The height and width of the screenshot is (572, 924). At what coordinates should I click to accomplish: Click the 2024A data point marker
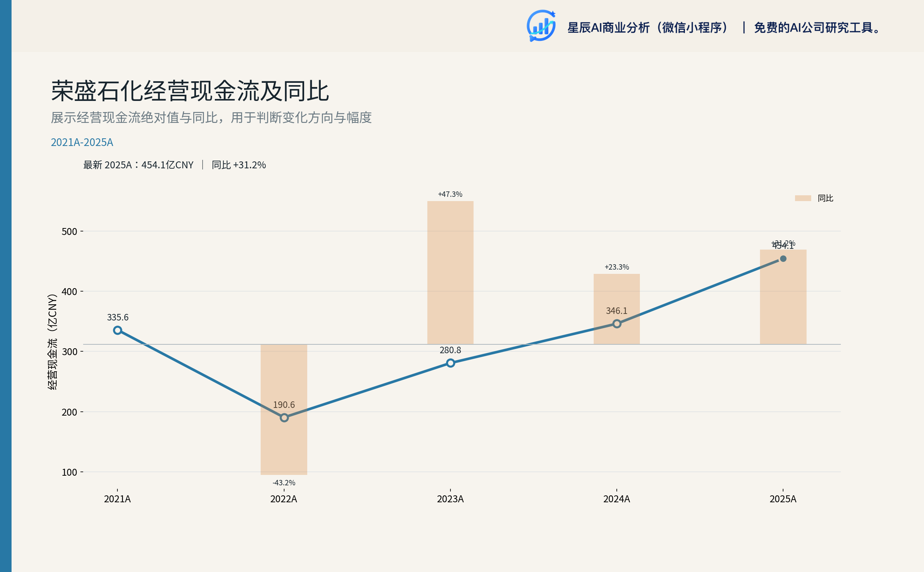pos(617,324)
